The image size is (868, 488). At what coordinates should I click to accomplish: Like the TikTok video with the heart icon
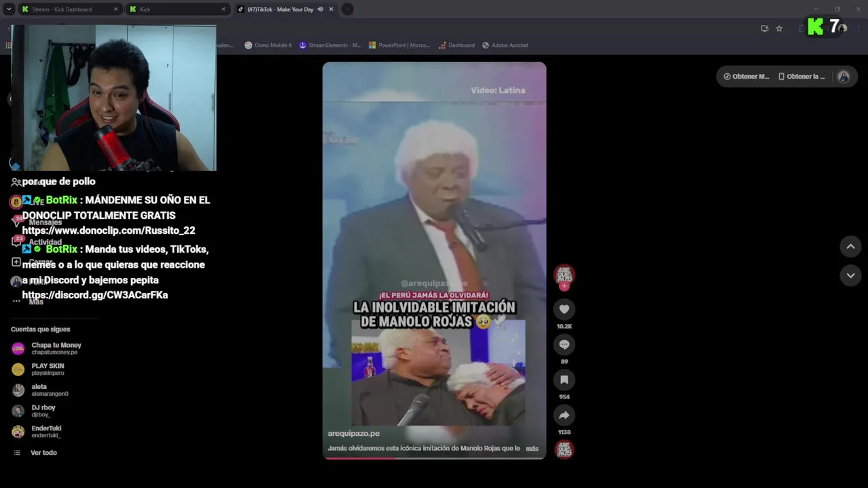564,309
